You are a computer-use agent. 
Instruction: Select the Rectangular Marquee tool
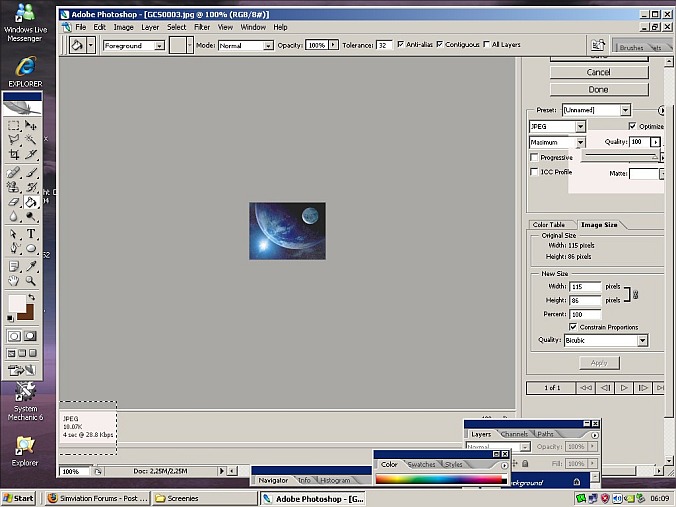(14, 126)
